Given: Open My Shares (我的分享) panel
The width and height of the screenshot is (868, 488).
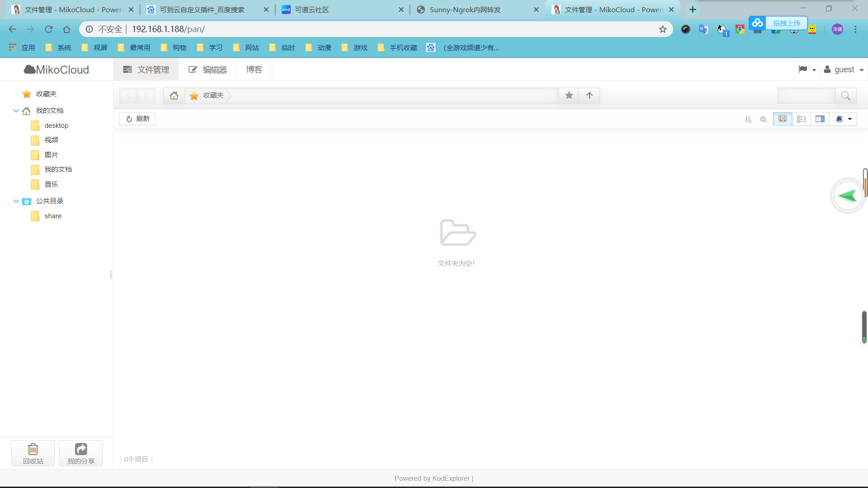Looking at the screenshot, I should point(81,453).
